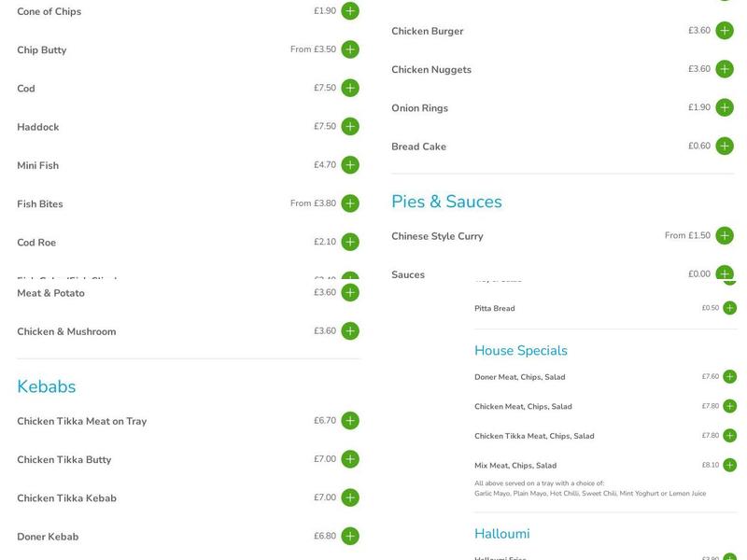The image size is (747, 560).
Task: Add Cod Roe to order
Action: [350, 243]
